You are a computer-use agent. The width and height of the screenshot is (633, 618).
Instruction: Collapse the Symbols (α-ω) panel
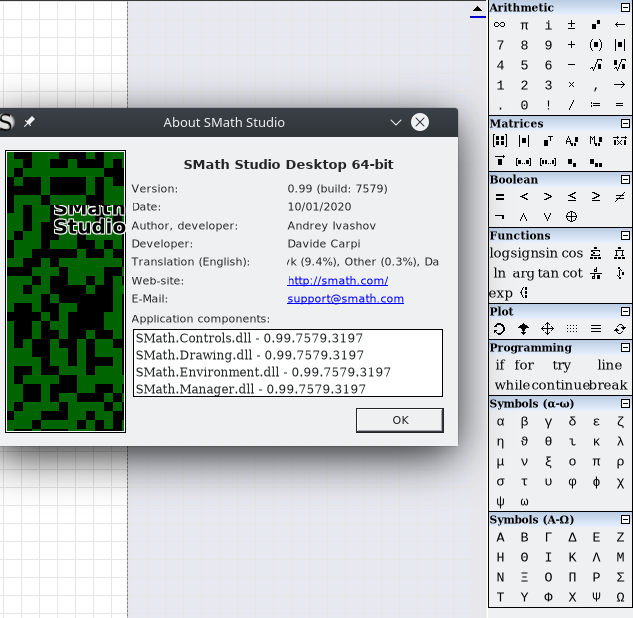[x=625, y=404]
